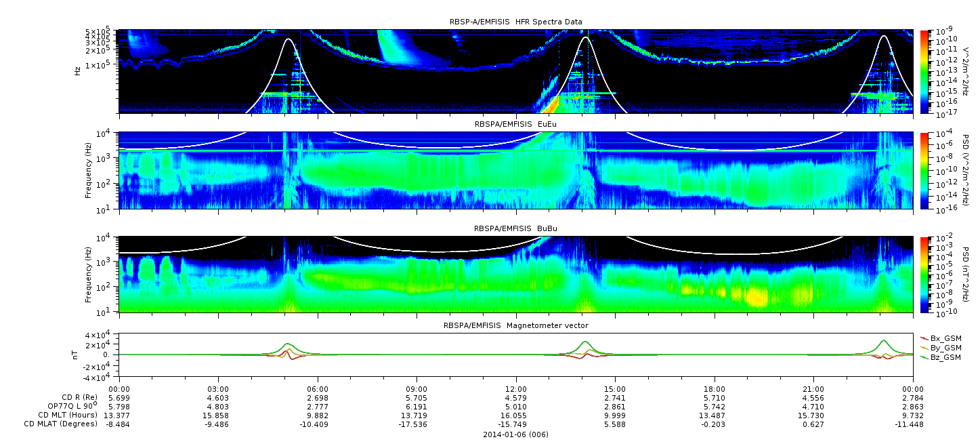Click the EuEu PSD color bar
Screen dimensions: 980x446
925,171
